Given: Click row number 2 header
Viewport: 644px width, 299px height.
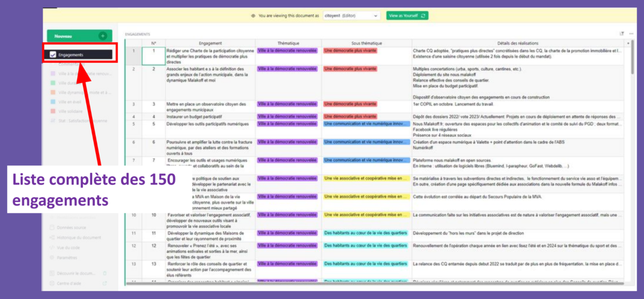Looking at the screenshot, I should pyautogui.click(x=134, y=83).
